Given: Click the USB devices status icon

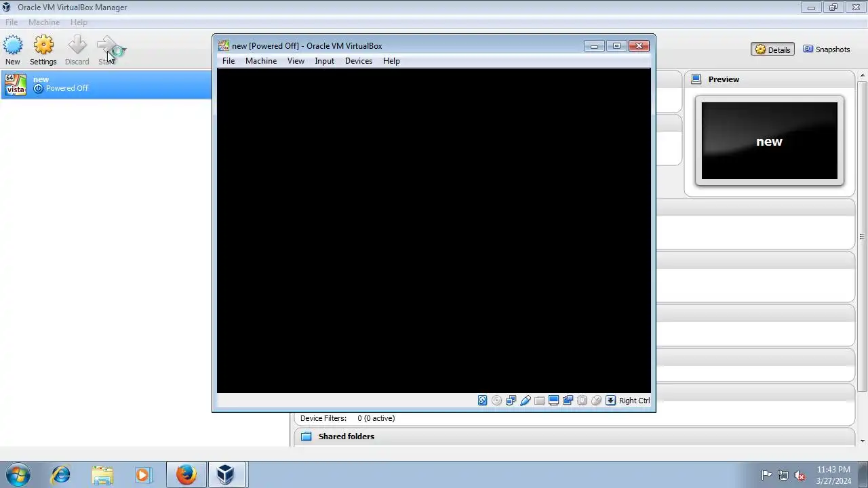Looking at the screenshot, I should point(525,401).
